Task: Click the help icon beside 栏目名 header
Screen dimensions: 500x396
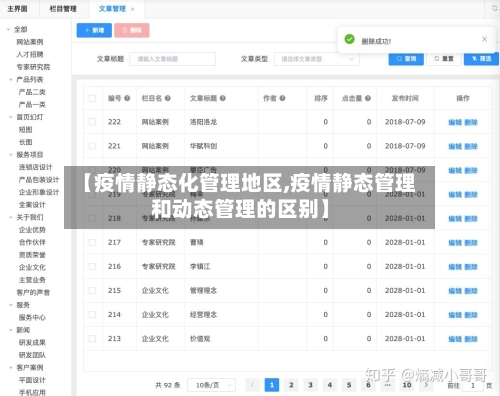Action: click(x=168, y=98)
